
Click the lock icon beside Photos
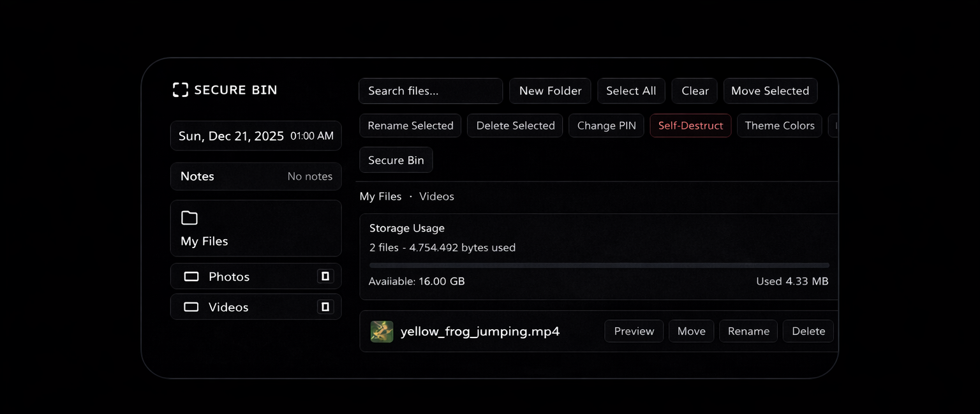[x=325, y=276]
